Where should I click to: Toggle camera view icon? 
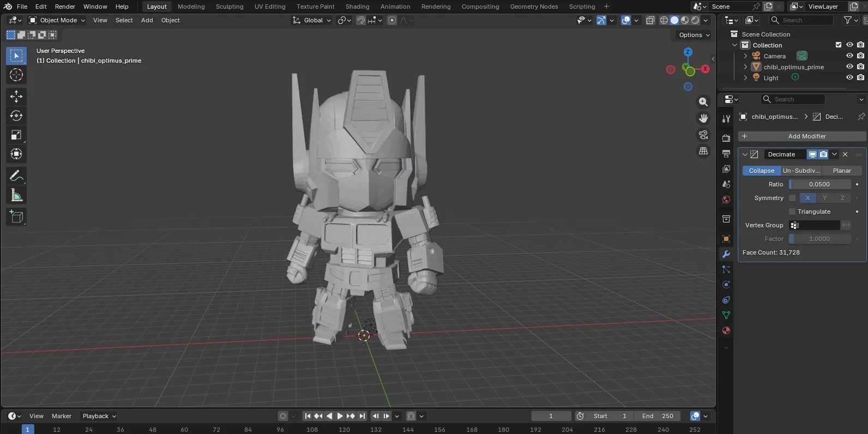[703, 135]
